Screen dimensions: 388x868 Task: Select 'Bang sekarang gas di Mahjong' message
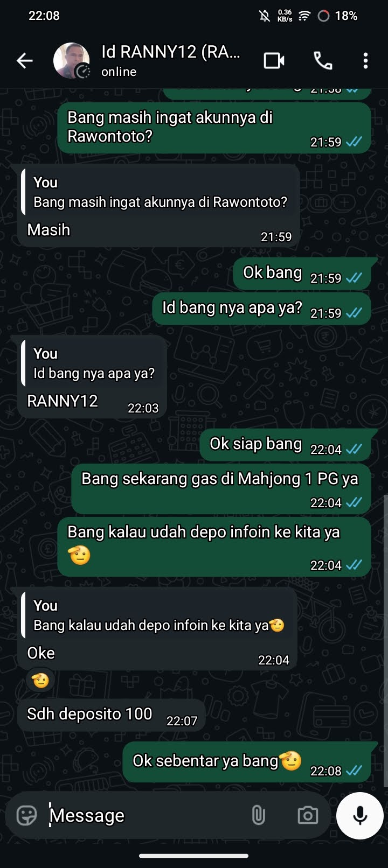(x=221, y=489)
